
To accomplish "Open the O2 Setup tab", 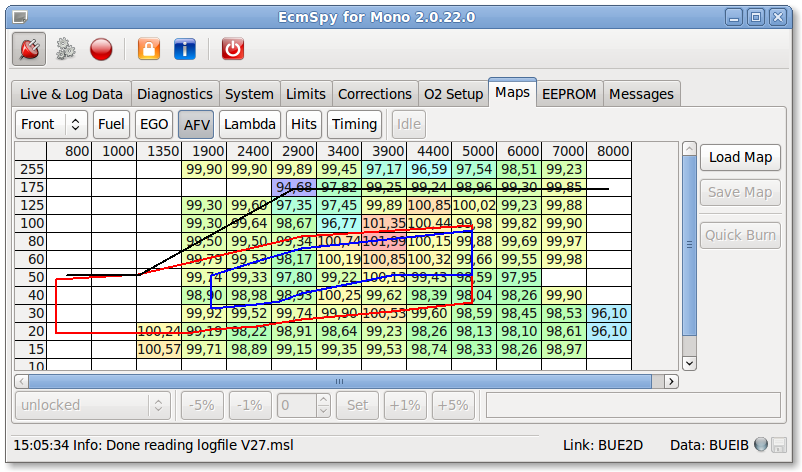I will point(454,94).
